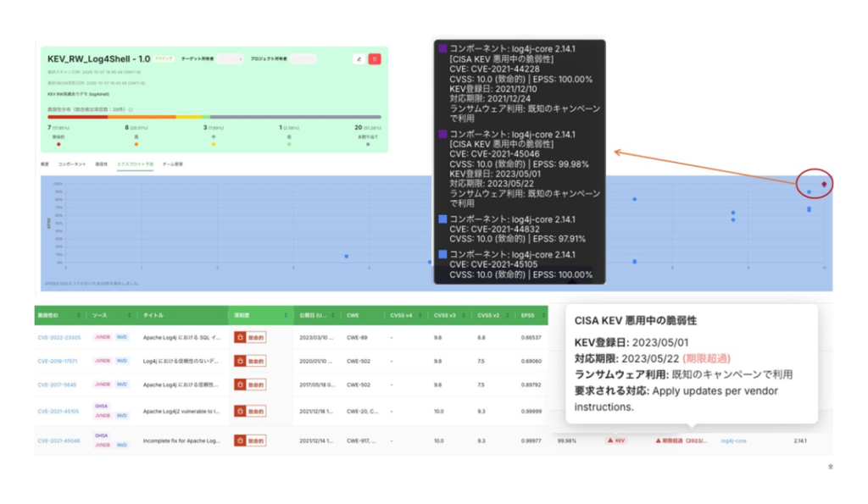Screen dimensions: 868x504
Task: Click the NVD tag in CVE-2019-17571 row
Action: pos(122,361)
